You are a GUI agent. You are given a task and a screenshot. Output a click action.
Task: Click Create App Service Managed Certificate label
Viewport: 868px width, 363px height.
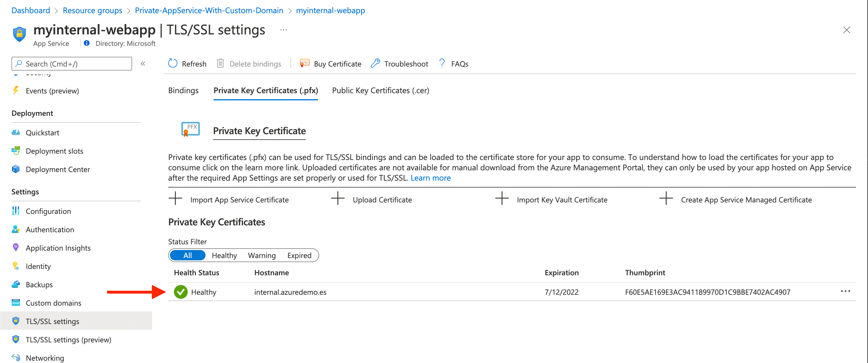[746, 200]
